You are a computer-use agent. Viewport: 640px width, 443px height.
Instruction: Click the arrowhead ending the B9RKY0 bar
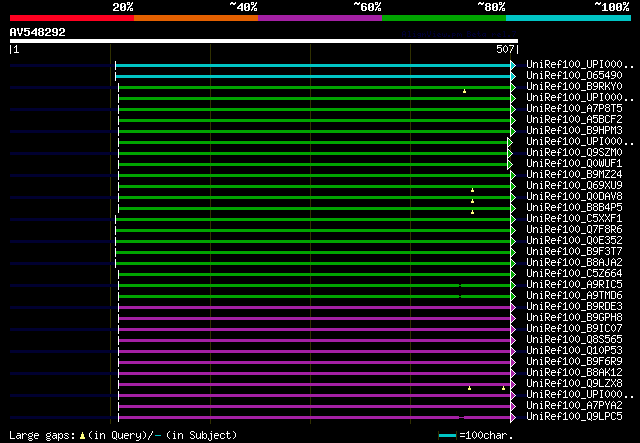(x=513, y=87)
